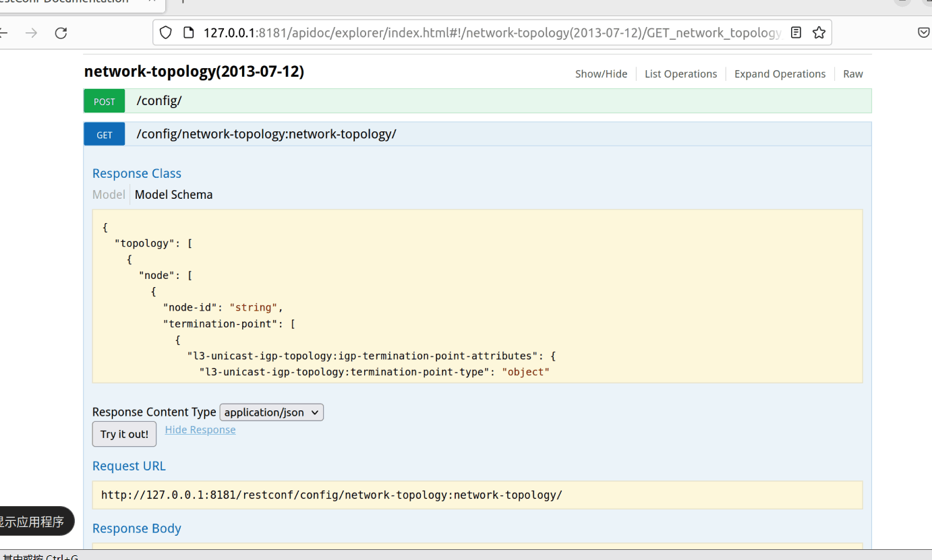Bookmark this page with the star icon
This screenshot has width=932, height=560.
pyautogui.click(x=819, y=32)
